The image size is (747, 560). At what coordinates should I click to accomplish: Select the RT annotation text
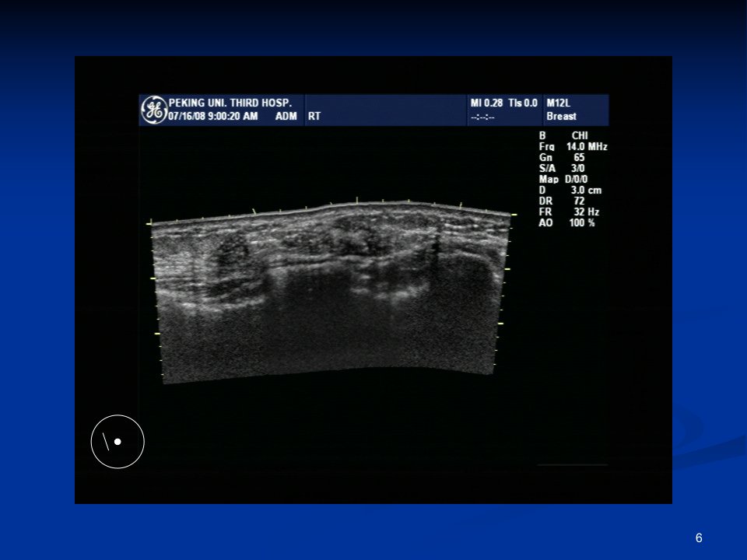pos(314,116)
